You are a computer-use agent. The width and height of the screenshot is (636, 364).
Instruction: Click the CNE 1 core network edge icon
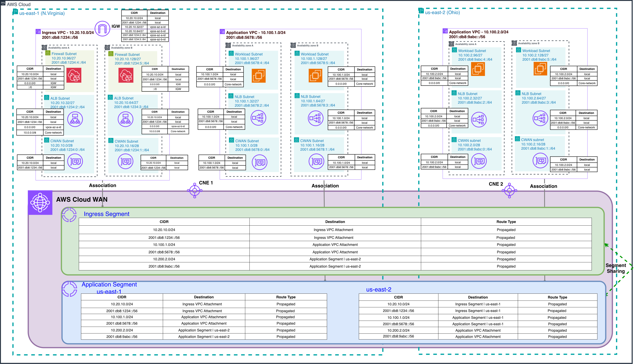click(195, 190)
